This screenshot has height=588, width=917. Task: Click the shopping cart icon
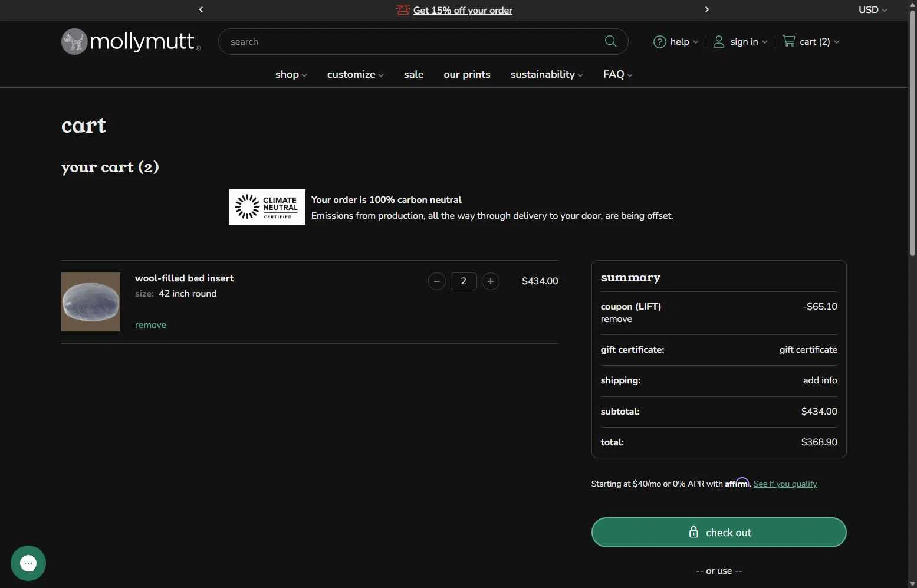789,41
